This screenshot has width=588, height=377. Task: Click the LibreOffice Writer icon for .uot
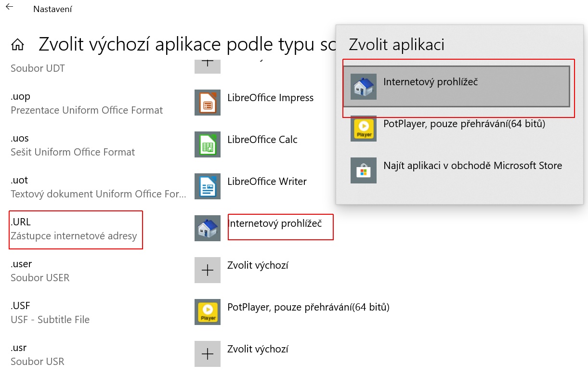[x=208, y=186]
